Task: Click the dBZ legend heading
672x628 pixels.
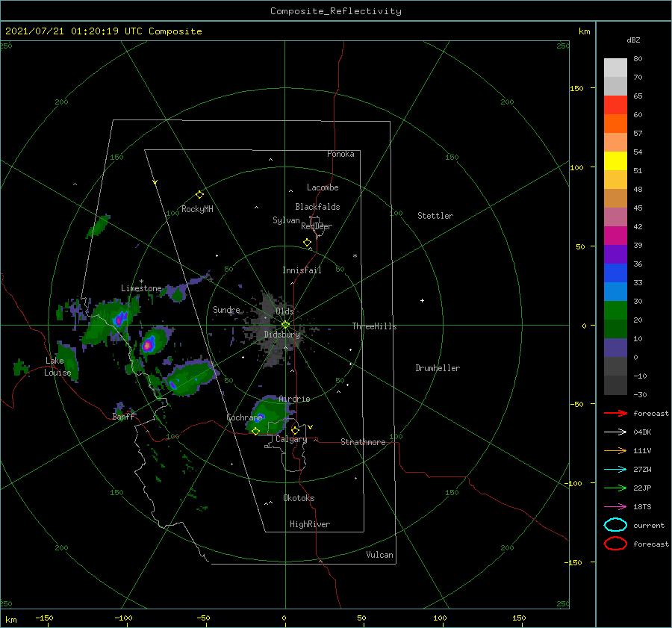Action: coord(633,40)
